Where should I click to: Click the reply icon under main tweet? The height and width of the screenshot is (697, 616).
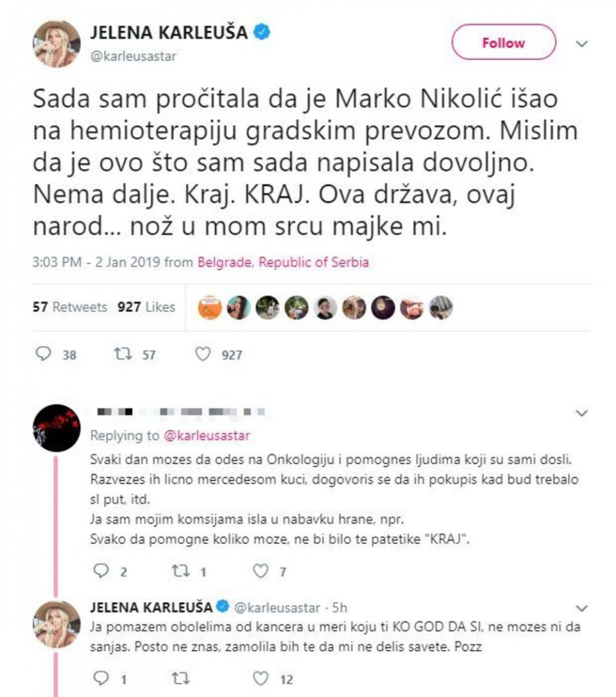(x=43, y=354)
